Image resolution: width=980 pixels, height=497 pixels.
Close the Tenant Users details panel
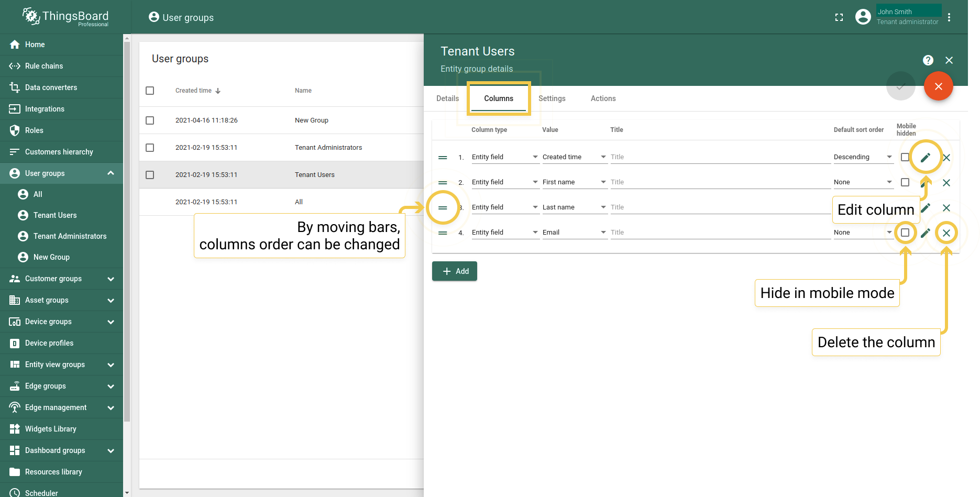click(949, 60)
